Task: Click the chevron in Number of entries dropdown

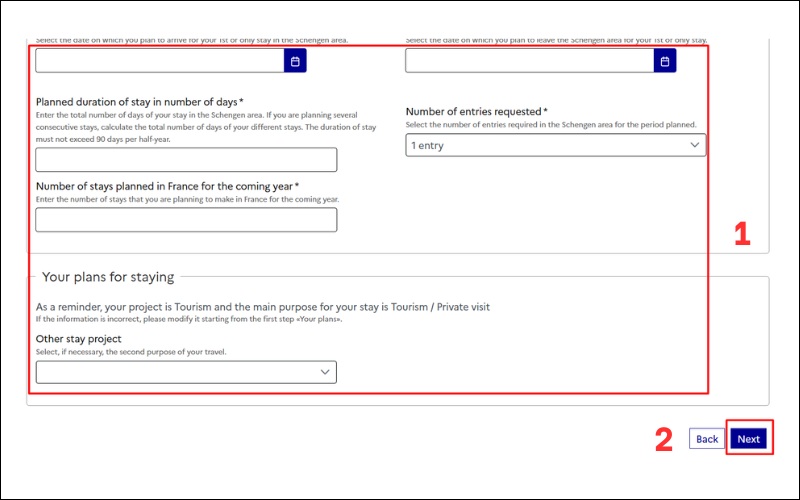Action: click(x=695, y=146)
